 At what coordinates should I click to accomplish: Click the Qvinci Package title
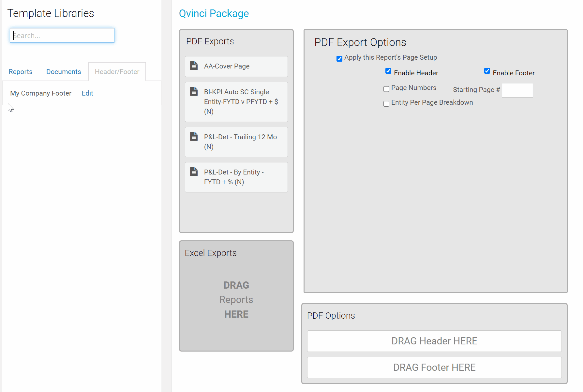214,13
